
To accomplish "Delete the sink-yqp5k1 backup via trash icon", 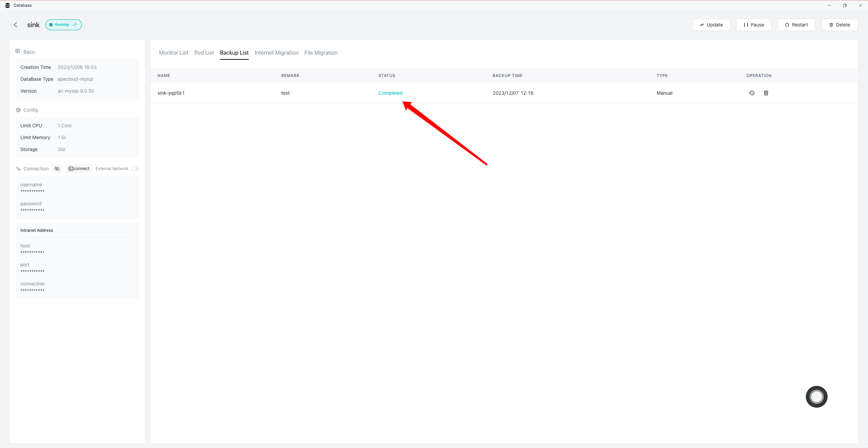I will (x=766, y=93).
